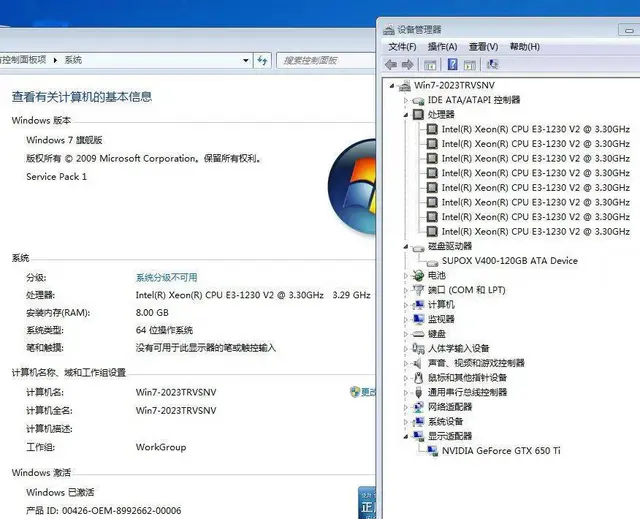Screen dimensions: 640x519
Task: Open the 系统分级不可用 link
Action: click(x=166, y=277)
